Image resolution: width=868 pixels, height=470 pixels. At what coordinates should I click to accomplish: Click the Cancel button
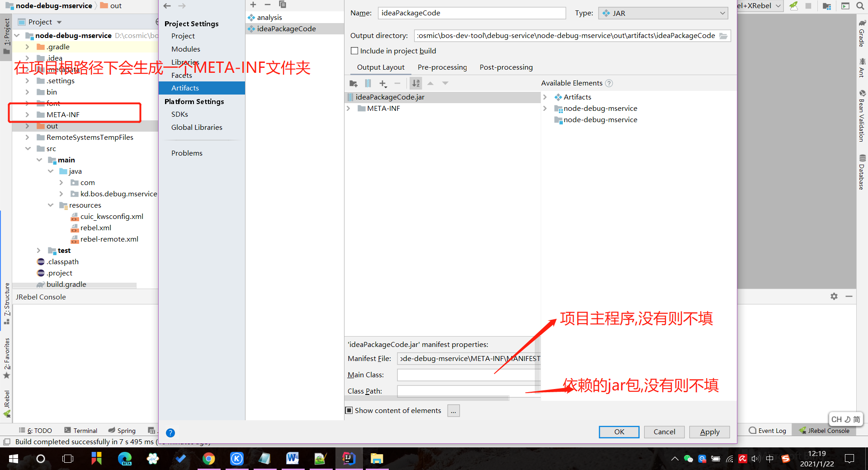[x=664, y=432]
